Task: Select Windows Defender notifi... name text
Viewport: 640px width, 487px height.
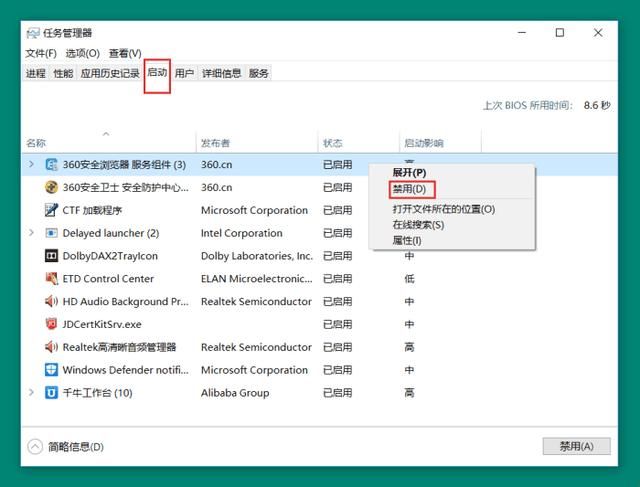Action: tap(126, 370)
